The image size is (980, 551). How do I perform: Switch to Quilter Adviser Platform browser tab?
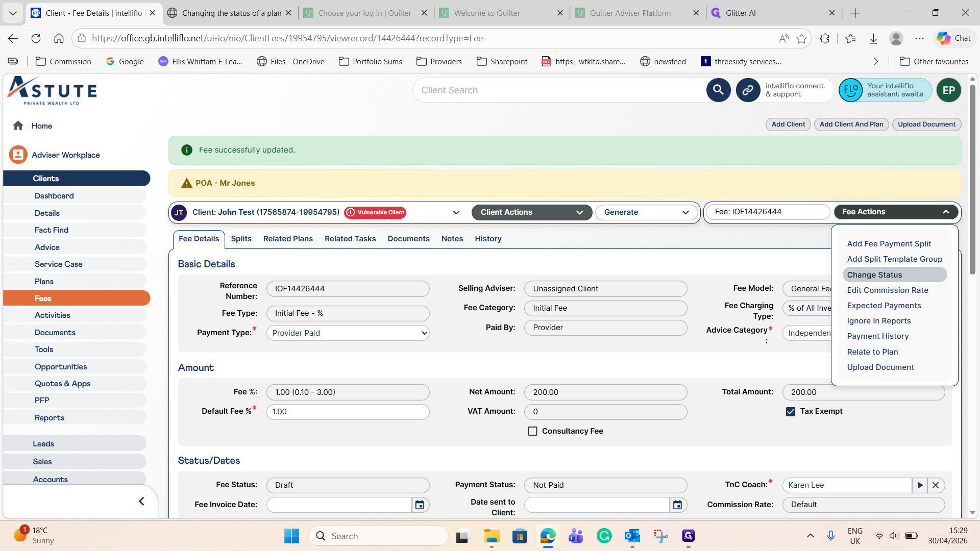click(636, 13)
